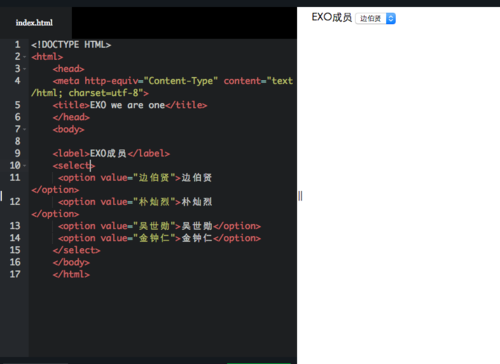Collapse the select tag fold on line 10
This screenshot has width=500, height=364.
(25, 166)
